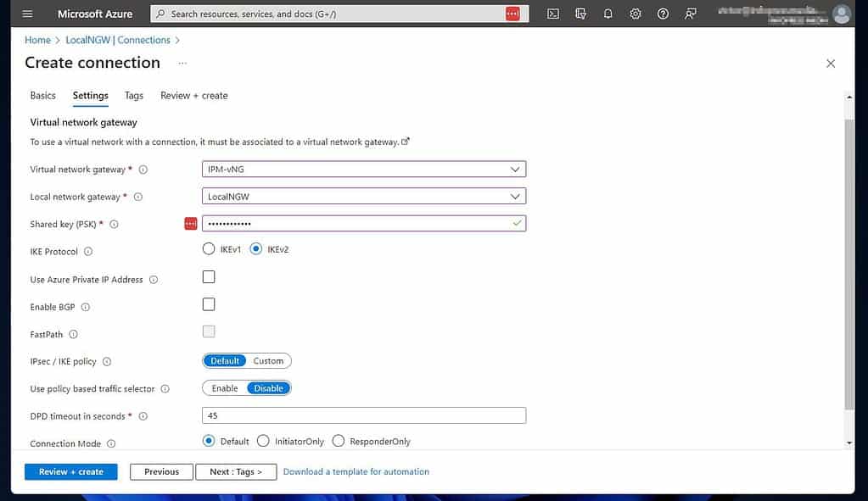Click the Next : Tags > button

[236, 471]
